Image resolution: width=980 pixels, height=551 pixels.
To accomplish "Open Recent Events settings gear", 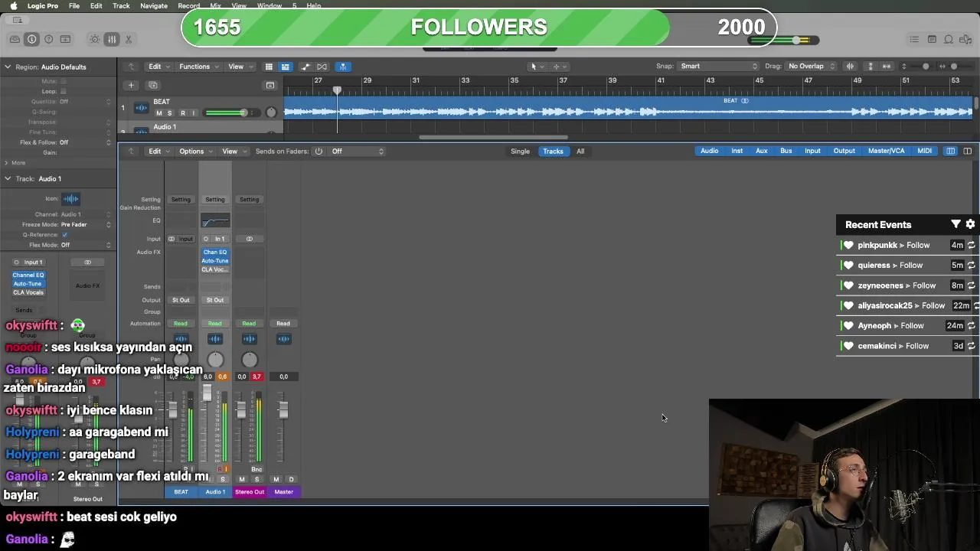I will [x=970, y=224].
